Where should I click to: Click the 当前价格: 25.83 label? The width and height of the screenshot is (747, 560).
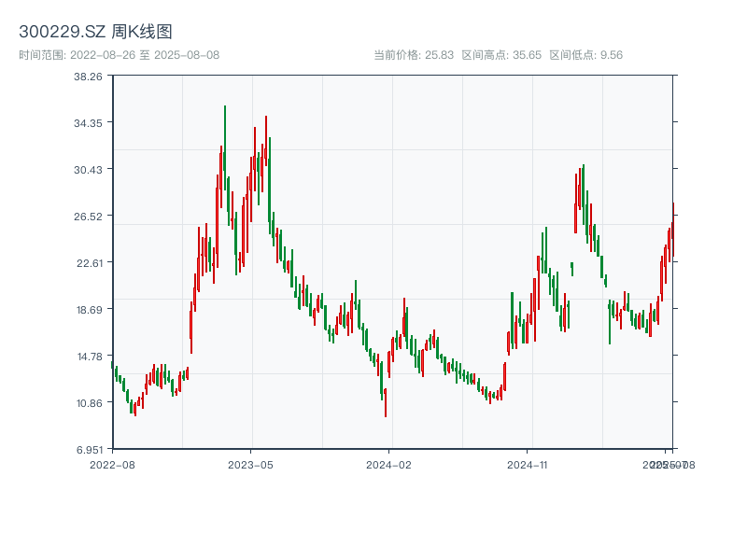click(414, 55)
